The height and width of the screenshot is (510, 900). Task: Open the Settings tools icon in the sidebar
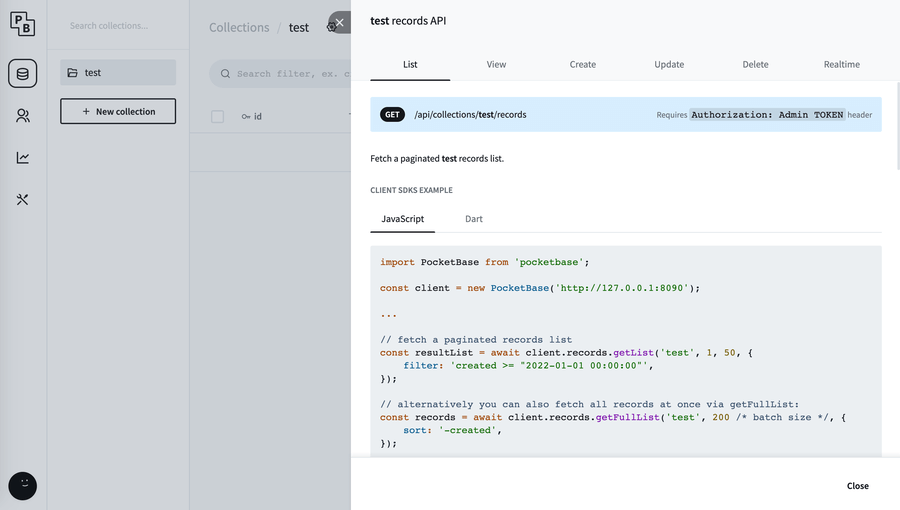(x=22, y=200)
